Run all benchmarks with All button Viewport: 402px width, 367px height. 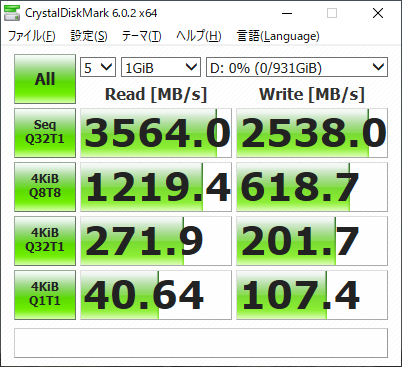click(45, 79)
